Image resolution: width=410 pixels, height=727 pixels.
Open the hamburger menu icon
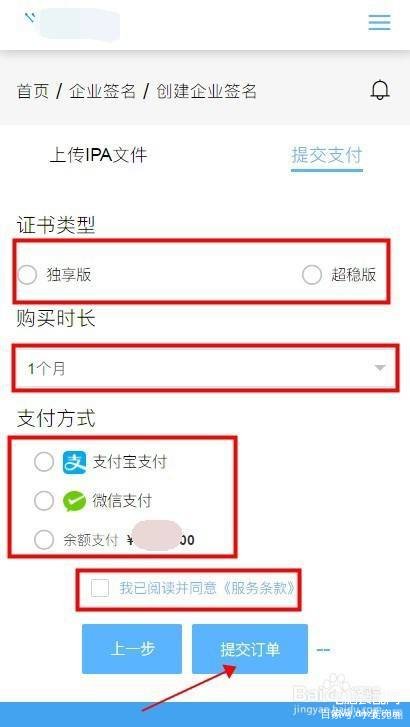pos(379,22)
